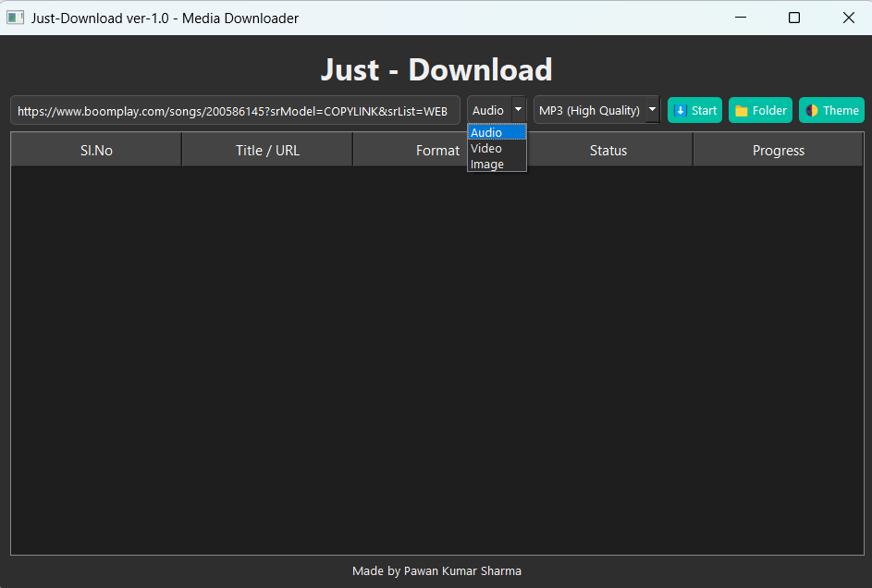Select Audio from the dropdown list
The height and width of the screenshot is (588, 872).
pyautogui.click(x=496, y=132)
